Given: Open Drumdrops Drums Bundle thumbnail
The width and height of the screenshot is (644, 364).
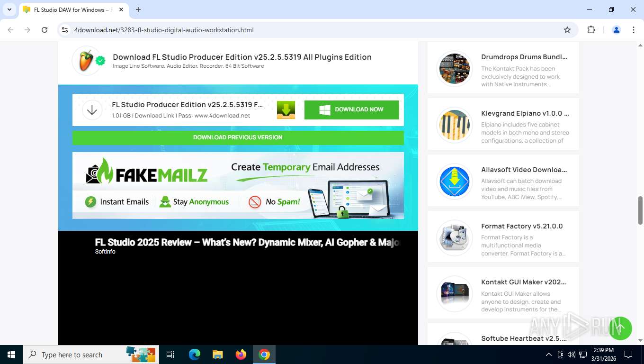Looking at the screenshot, I should pos(455,69).
